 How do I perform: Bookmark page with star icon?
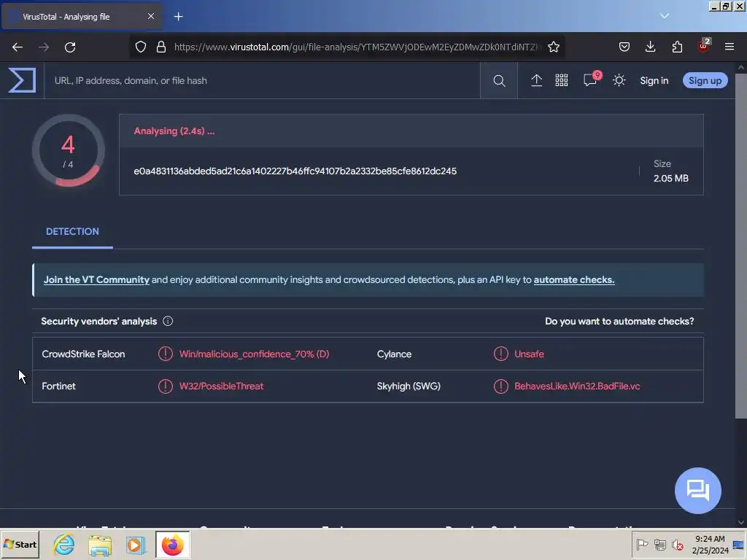point(553,47)
